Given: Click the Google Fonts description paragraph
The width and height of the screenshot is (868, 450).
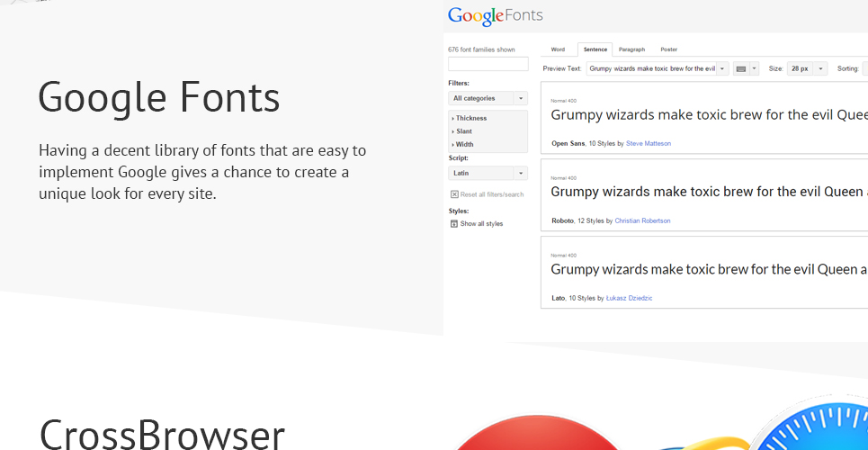Looking at the screenshot, I should pos(202,173).
